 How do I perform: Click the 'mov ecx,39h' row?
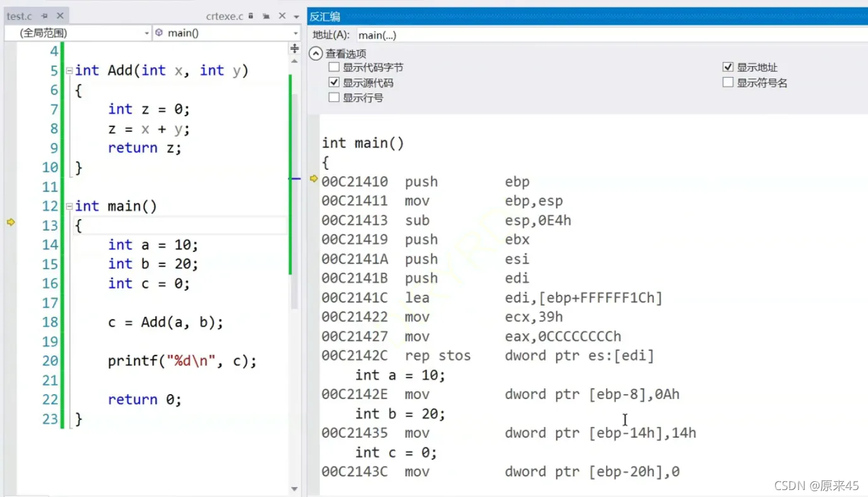click(442, 317)
